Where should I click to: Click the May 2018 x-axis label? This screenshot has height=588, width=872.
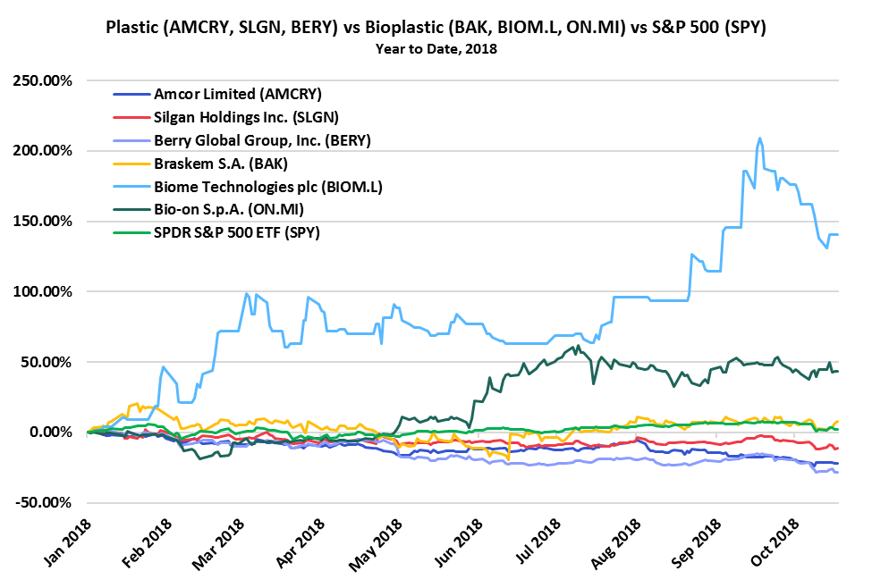(376, 544)
